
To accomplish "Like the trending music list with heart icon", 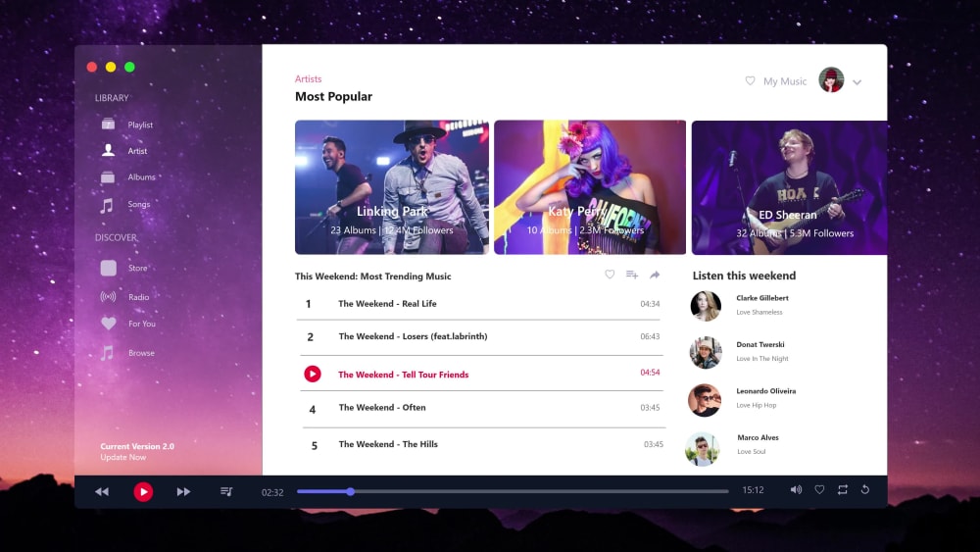I will click(x=610, y=274).
